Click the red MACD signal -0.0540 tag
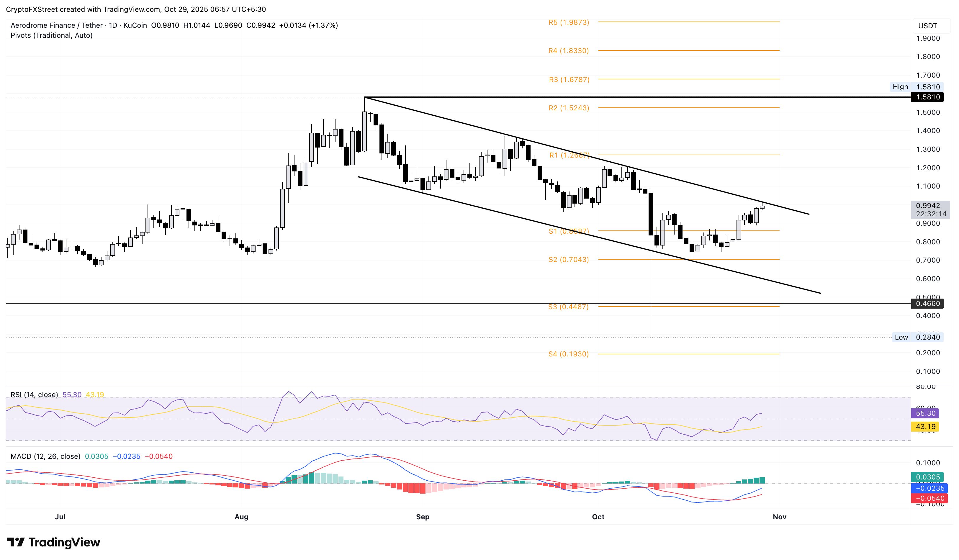 (929, 498)
